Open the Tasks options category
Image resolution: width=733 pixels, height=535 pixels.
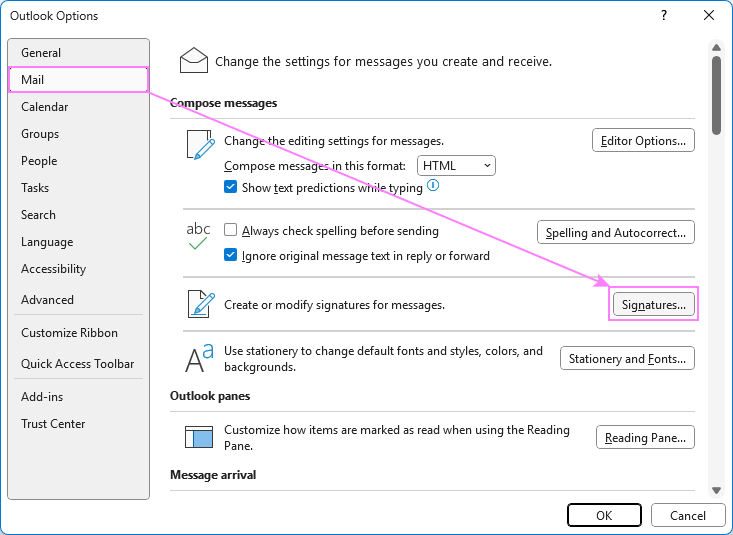(79, 188)
